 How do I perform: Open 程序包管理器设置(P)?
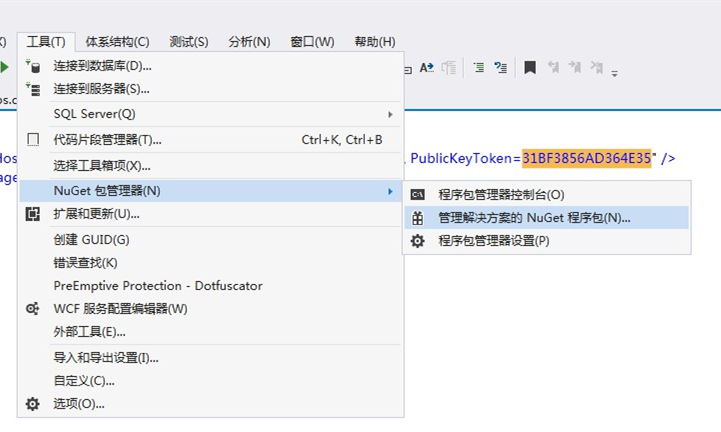pos(547,241)
